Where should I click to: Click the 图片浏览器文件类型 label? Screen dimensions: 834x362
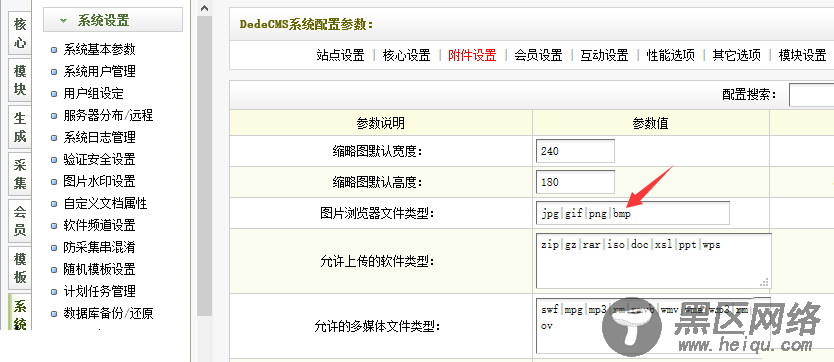[x=378, y=214]
